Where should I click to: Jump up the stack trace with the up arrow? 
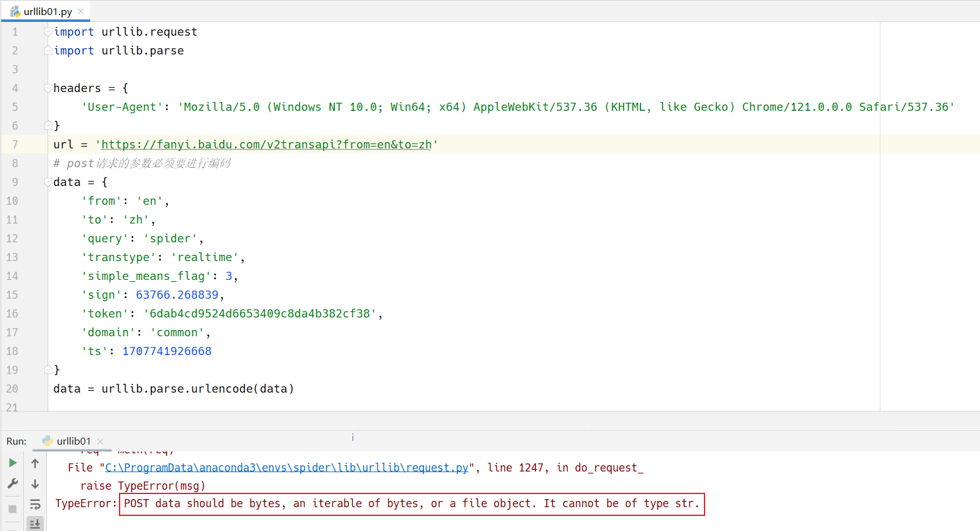coord(35,463)
